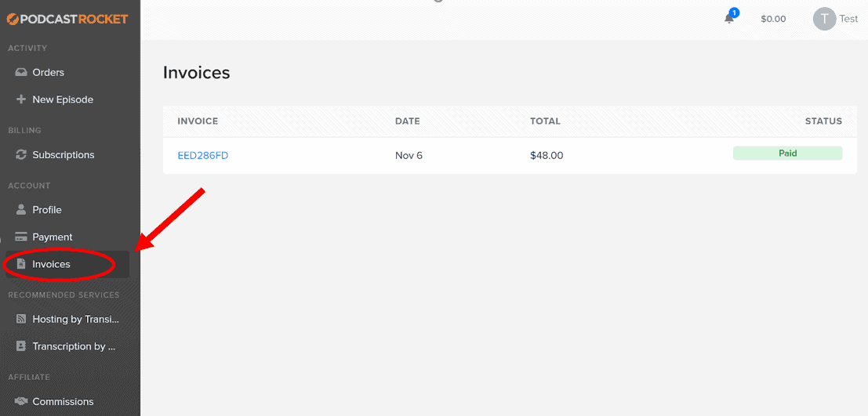Click the TOTAL column header
868x416 pixels.
[x=545, y=121]
